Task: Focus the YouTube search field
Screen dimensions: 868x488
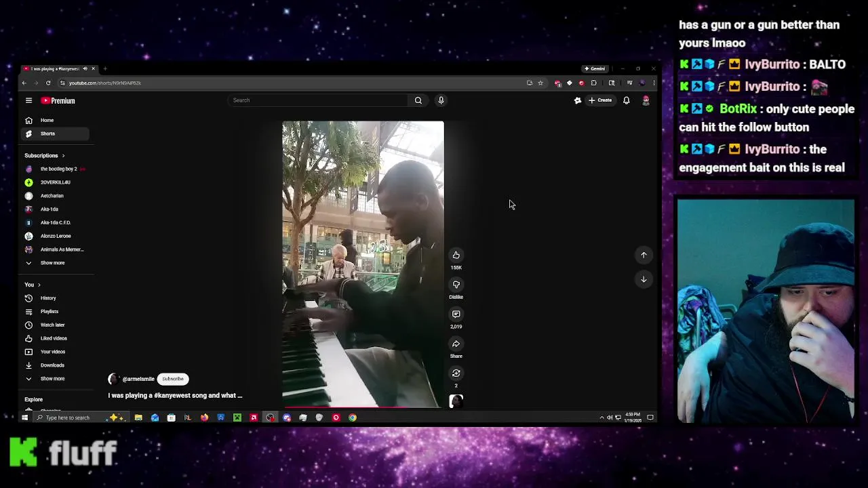Action: point(319,100)
